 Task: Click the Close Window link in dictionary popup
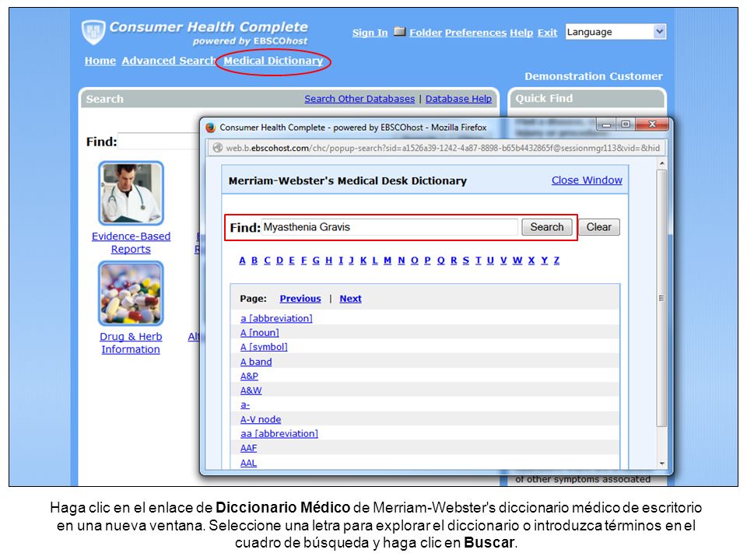[587, 180]
